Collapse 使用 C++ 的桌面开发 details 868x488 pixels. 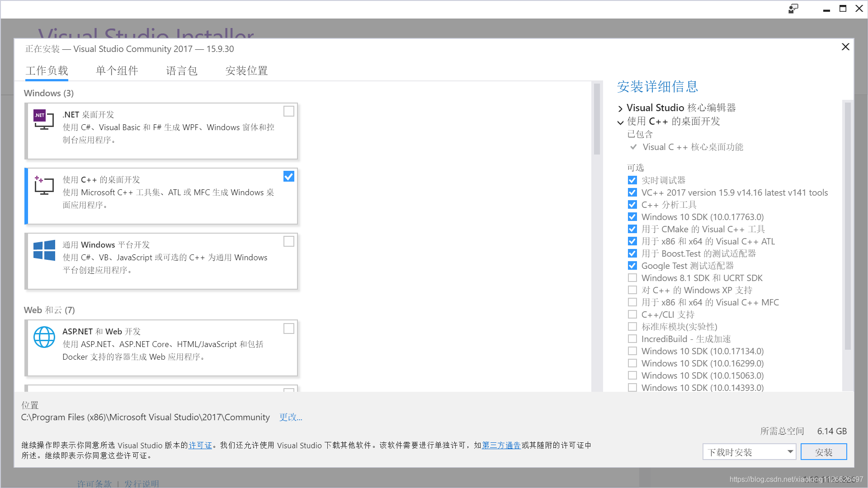620,122
